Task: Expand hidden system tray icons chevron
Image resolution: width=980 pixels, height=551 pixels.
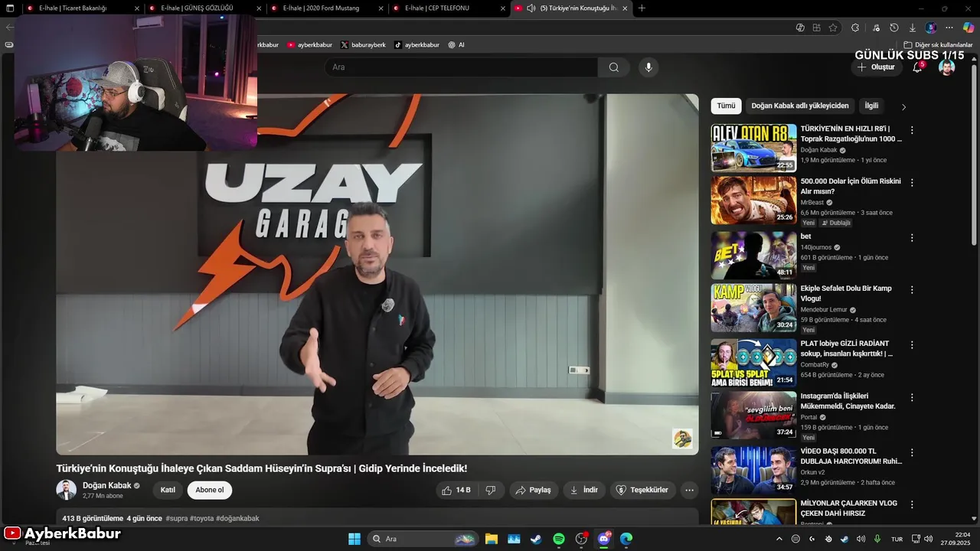Action: [779, 539]
